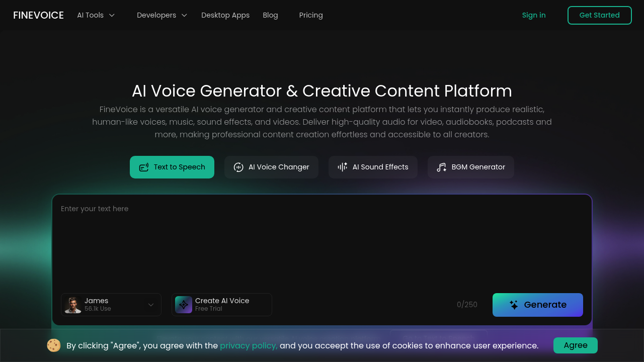644x362 pixels.
Task: Click the sparkle icon on Generate button
Action: click(x=513, y=305)
